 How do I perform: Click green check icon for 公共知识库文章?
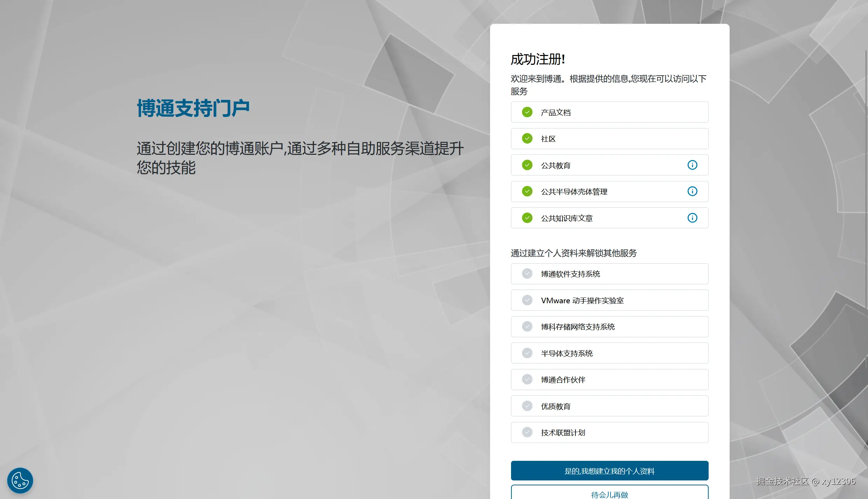coord(527,218)
